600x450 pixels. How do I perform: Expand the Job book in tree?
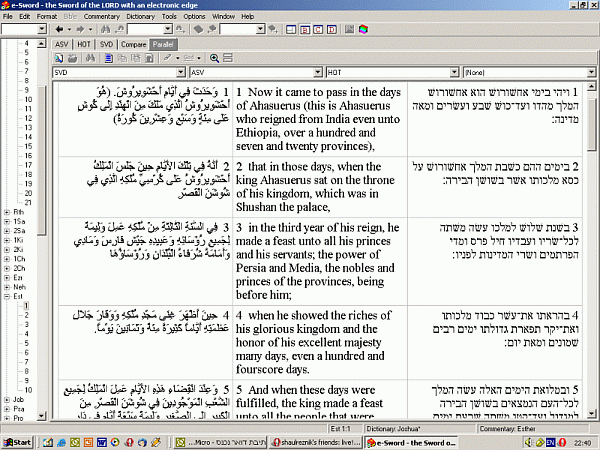(x=7, y=399)
